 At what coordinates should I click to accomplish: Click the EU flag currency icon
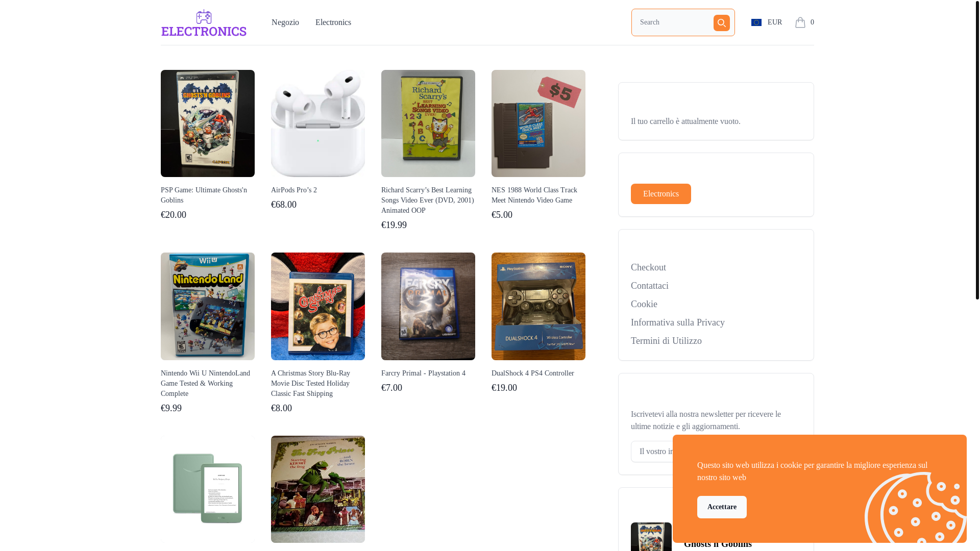click(756, 22)
